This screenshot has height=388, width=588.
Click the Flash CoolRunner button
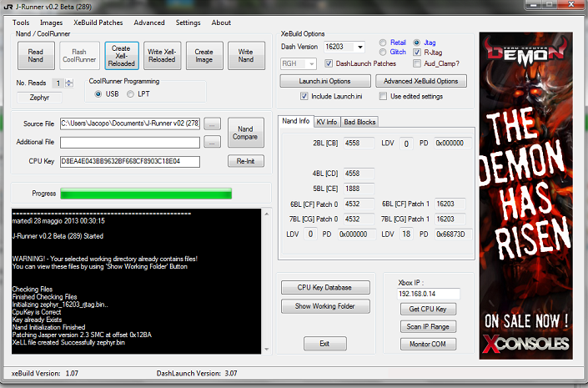79,56
